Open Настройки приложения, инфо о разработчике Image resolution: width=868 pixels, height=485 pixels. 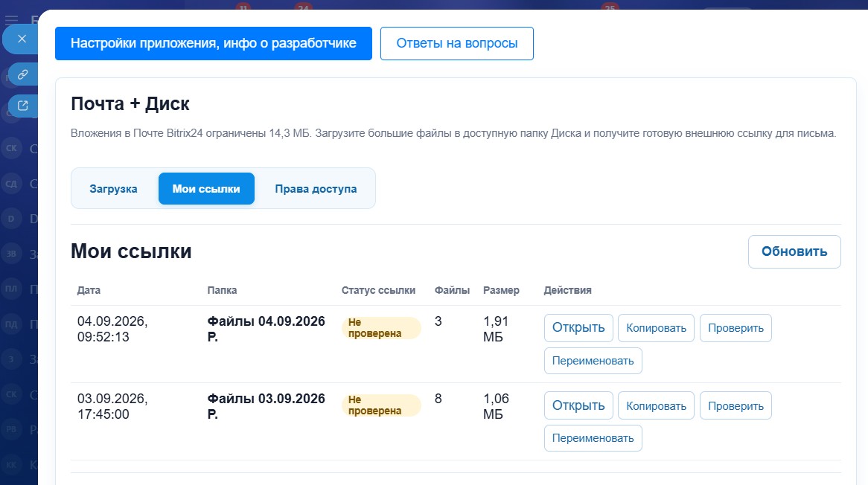pyautogui.click(x=213, y=43)
